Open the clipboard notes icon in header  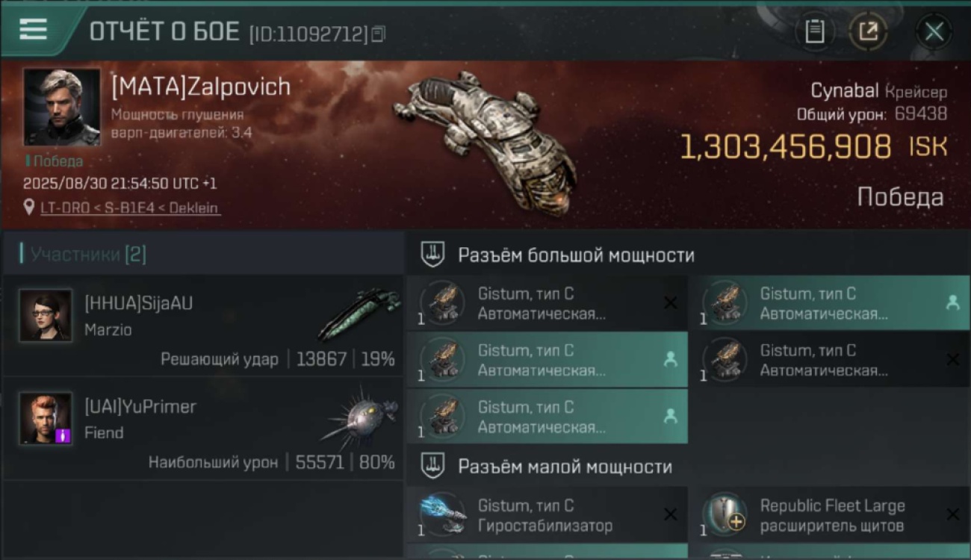point(815,31)
